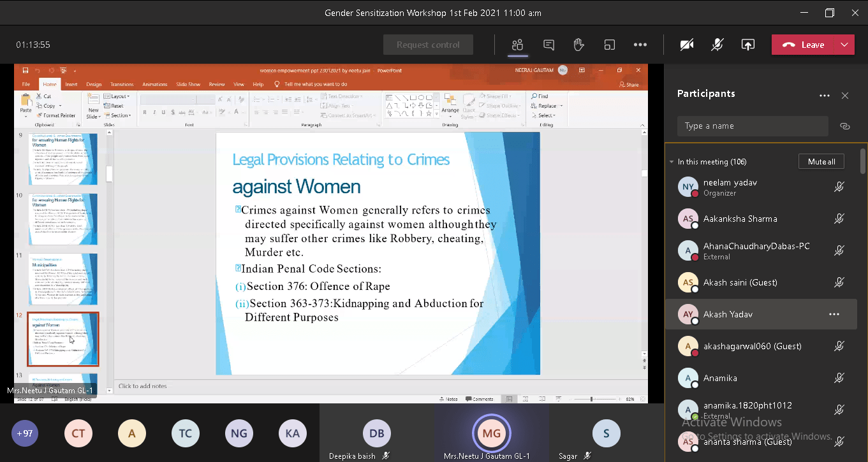Open File tab in shared PowerPoint

click(x=26, y=84)
